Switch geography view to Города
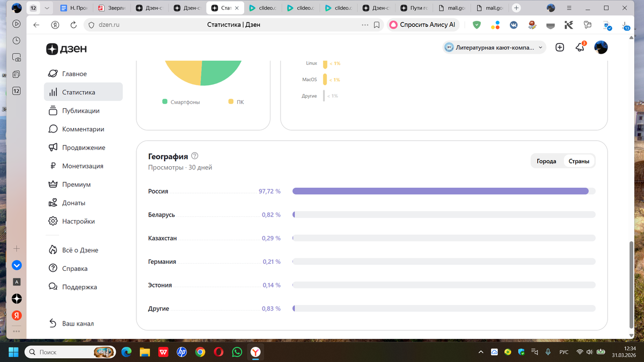The height and width of the screenshot is (362, 644). pos(546,161)
